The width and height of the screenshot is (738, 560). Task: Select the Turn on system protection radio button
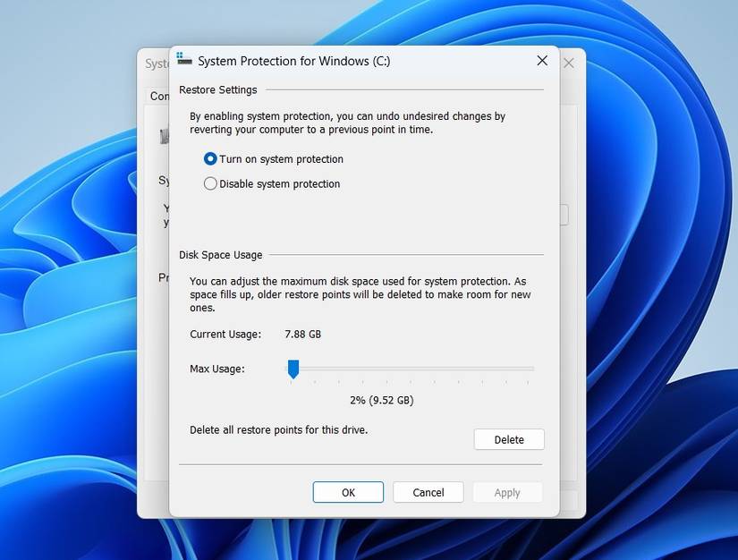210,159
